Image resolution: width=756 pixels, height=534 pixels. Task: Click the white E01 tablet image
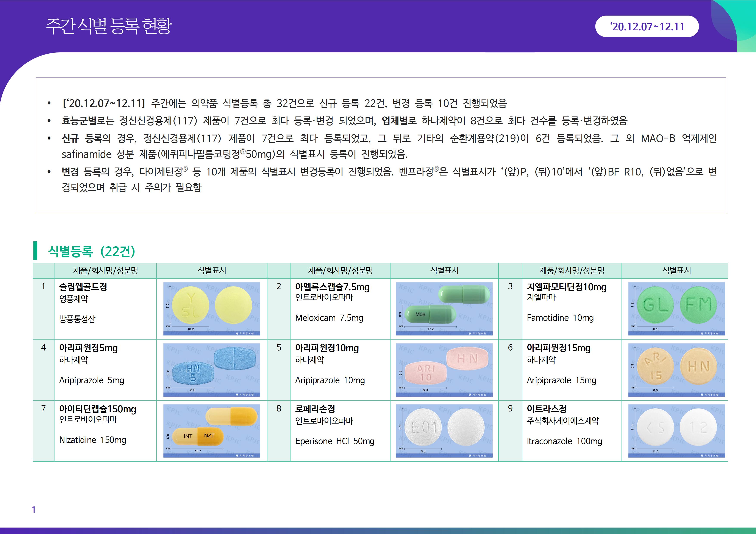click(444, 430)
